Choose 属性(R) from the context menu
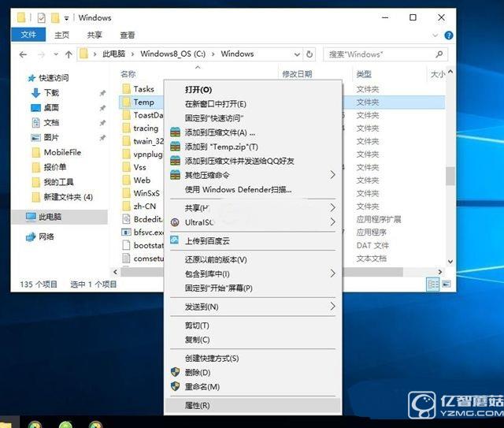Viewport: 504px width, 428px height. coord(197,405)
